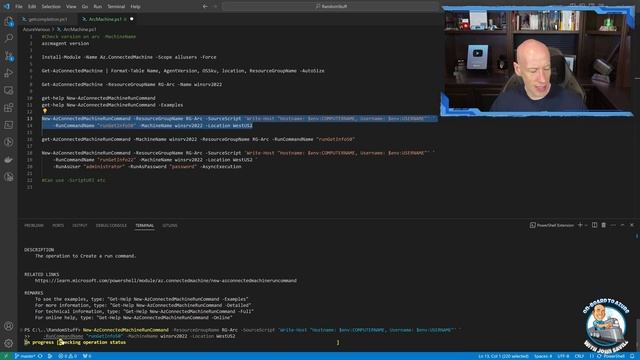This screenshot has width=640, height=360.
Task: Click the Ln 13, Col 1 cursor position
Action: 503,356
